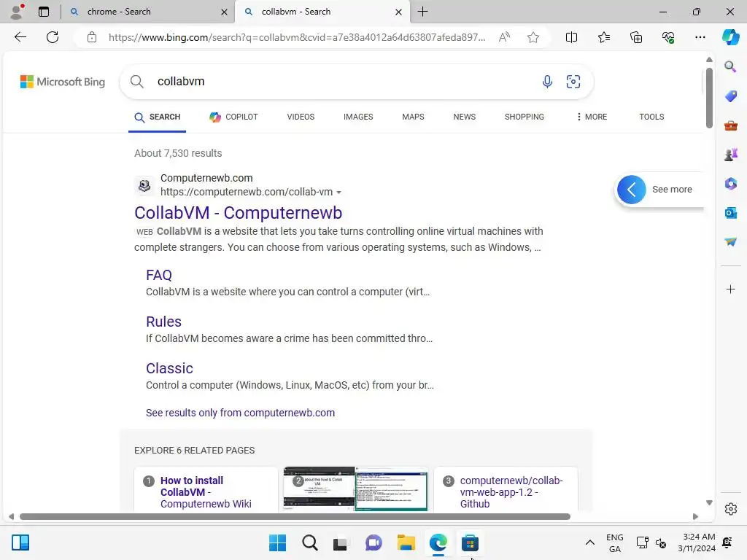This screenshot has width=747, height=560.
Task: Open the CollabVM - Computernewb result
Action: coord(239,213)
